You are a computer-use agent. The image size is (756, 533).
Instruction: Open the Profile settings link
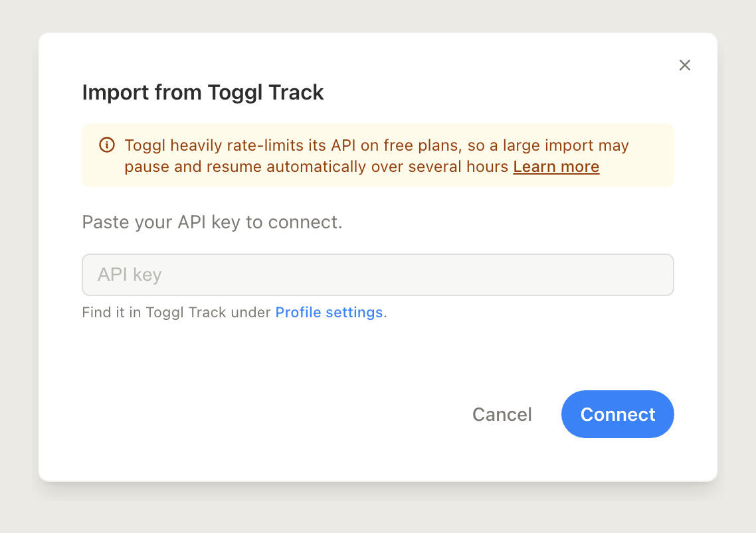[x=329, y=312]
